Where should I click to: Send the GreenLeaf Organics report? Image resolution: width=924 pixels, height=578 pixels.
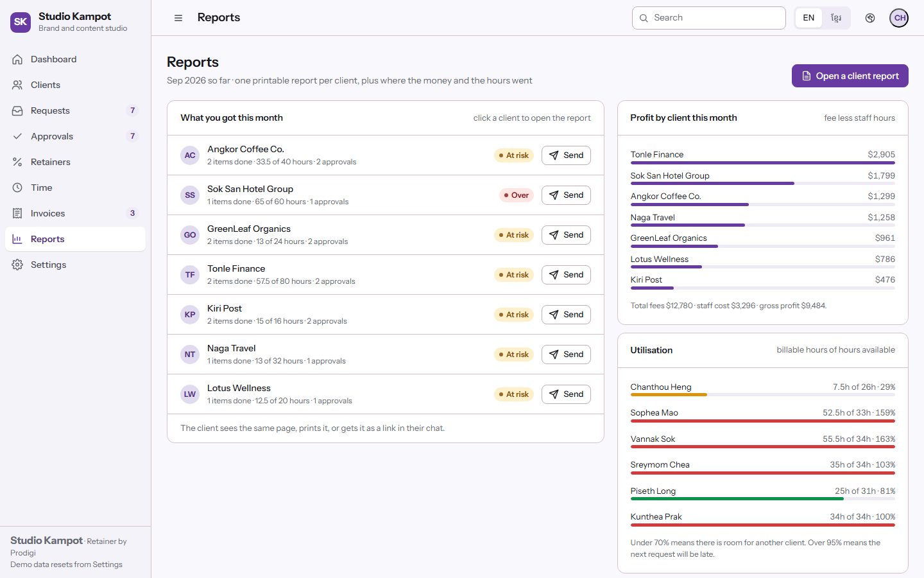566,235
